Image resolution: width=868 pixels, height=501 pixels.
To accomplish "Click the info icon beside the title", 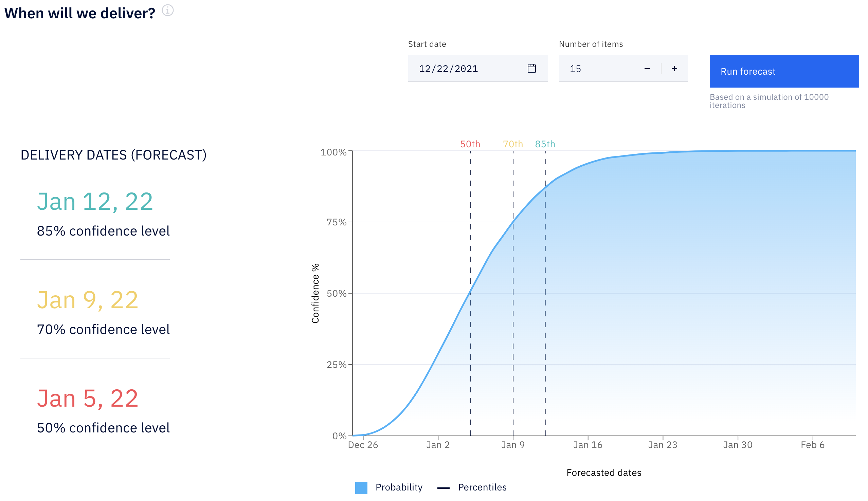I will point(168,11).
